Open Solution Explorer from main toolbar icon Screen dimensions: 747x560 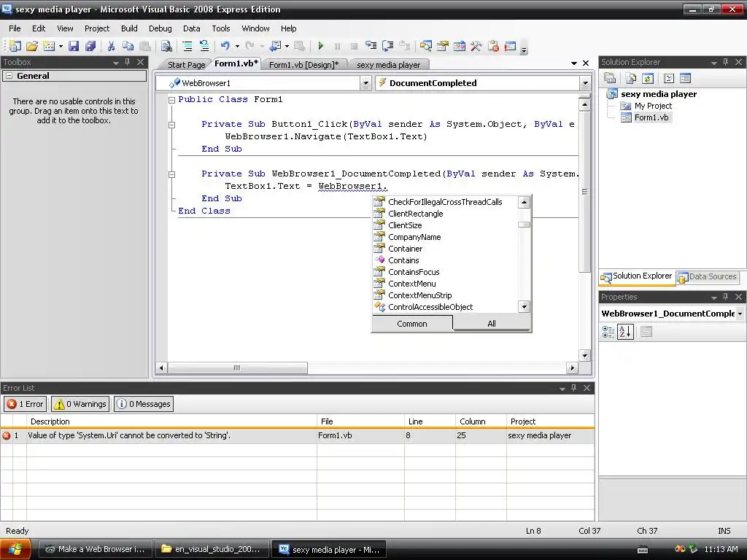coord(426,46)
